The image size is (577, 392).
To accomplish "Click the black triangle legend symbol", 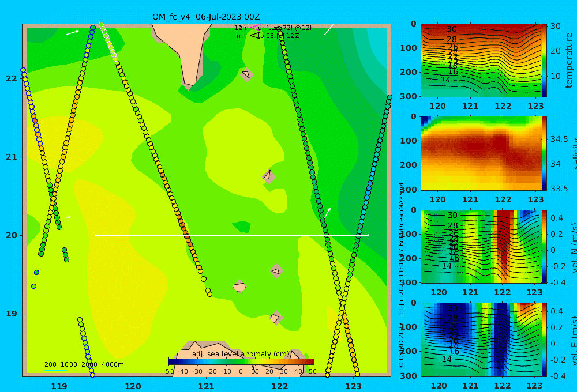I will [255, 35].
